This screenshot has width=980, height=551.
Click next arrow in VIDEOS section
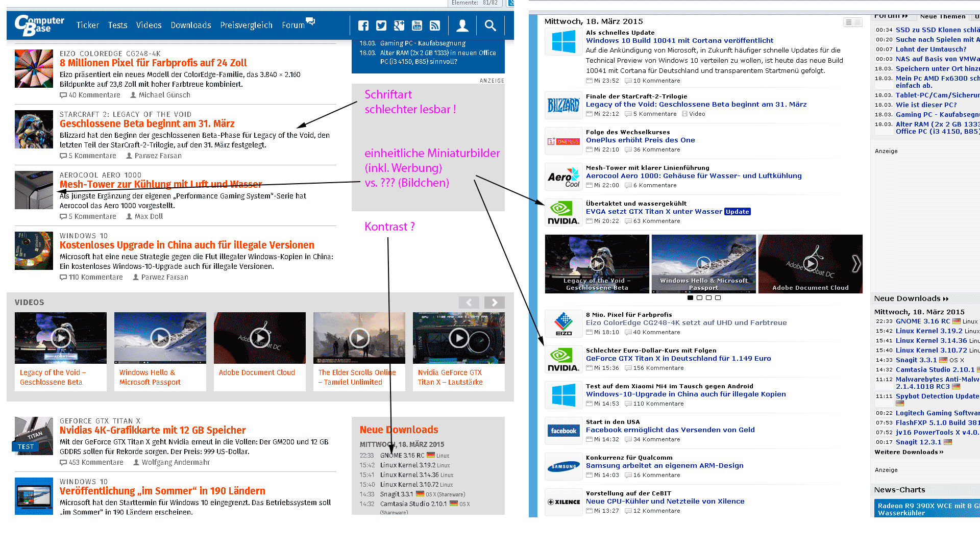(494, 303)
